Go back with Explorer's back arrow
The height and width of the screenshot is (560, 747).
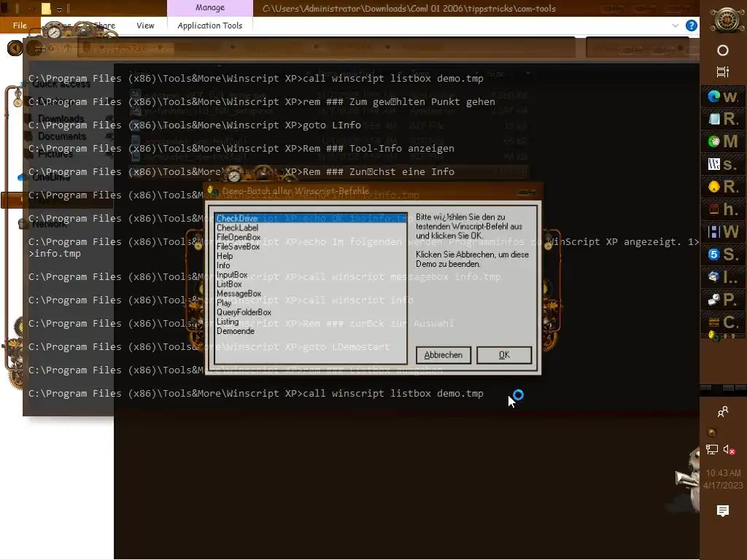[x=15, y=47]
